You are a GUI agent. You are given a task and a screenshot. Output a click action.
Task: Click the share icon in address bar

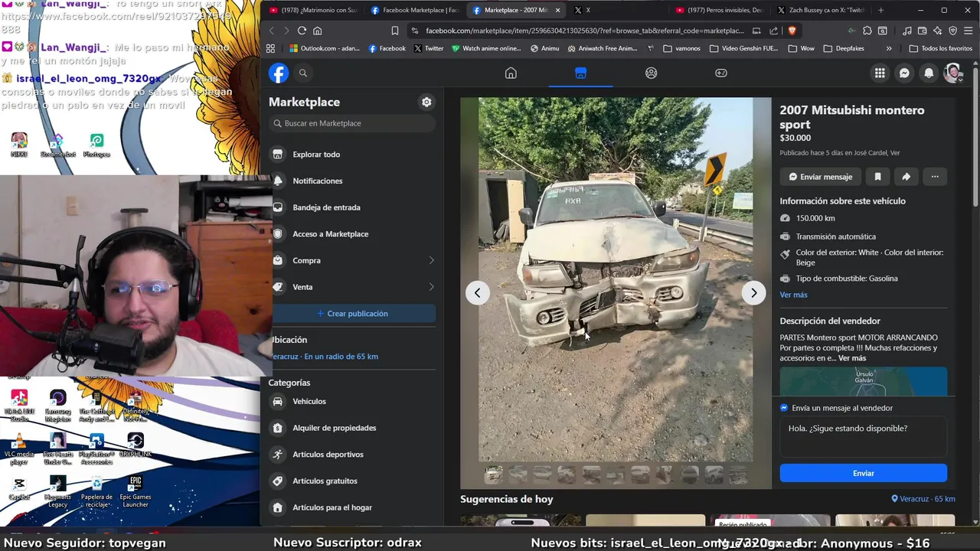[x=773, y=31]
